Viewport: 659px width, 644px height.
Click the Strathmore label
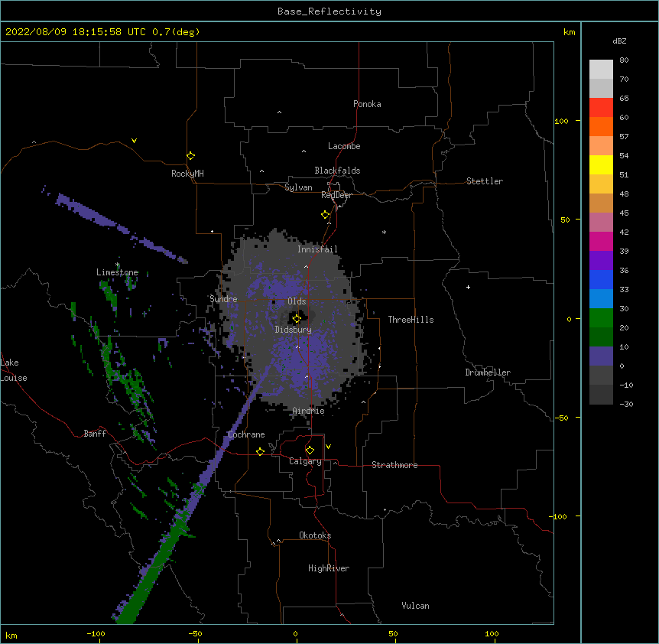click(394, 465)
